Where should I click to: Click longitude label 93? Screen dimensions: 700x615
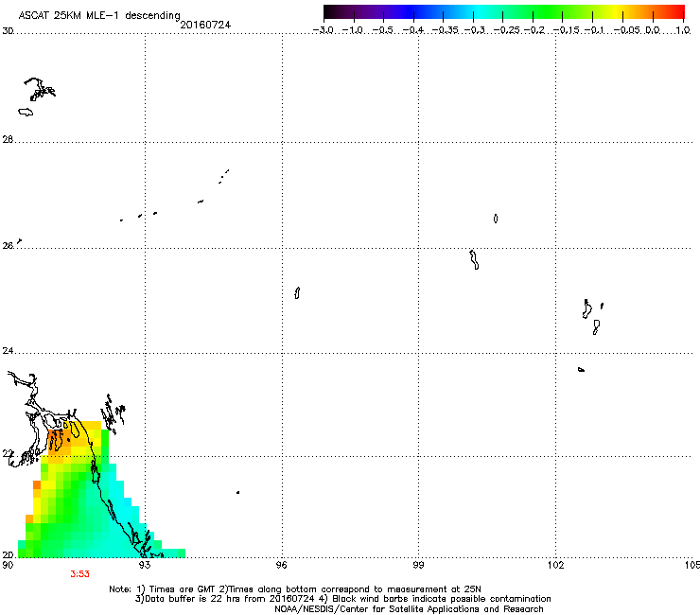(x=145, y=566)
